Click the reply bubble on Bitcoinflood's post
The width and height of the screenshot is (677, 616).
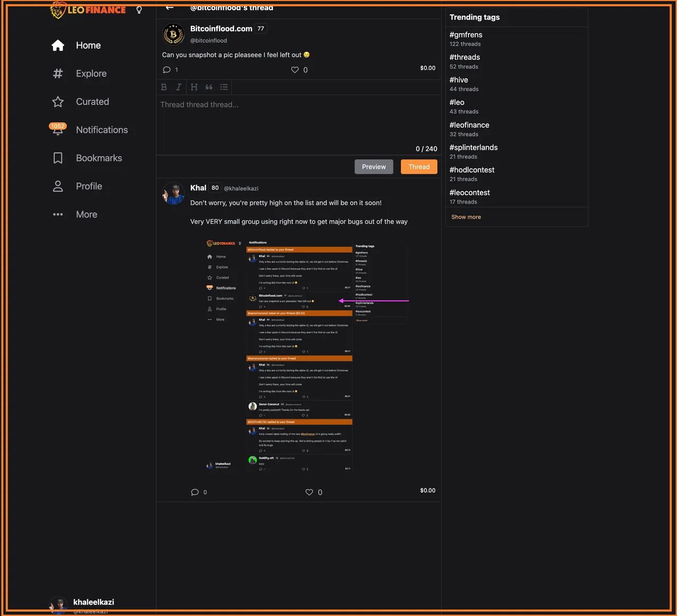tap(167, 70)
